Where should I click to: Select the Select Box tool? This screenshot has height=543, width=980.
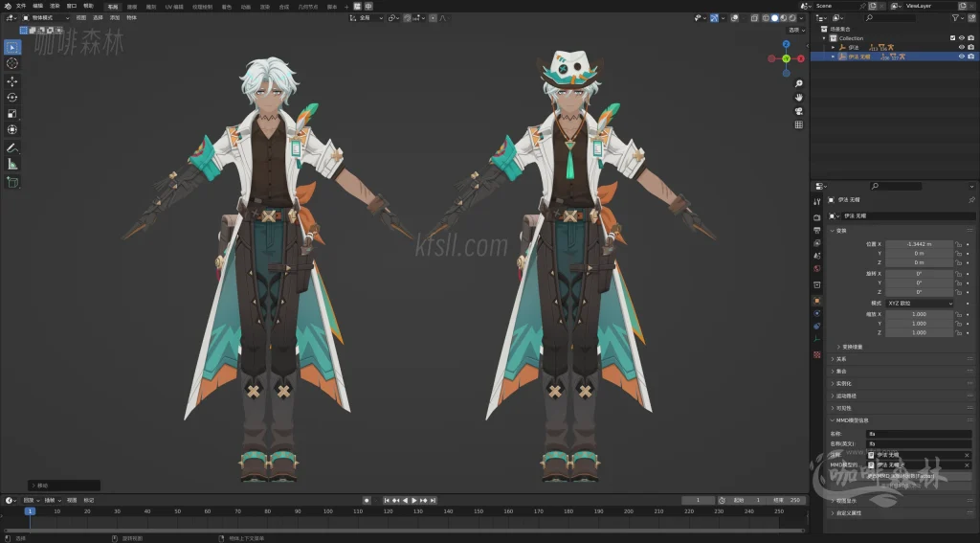click(x=11, y=47)
